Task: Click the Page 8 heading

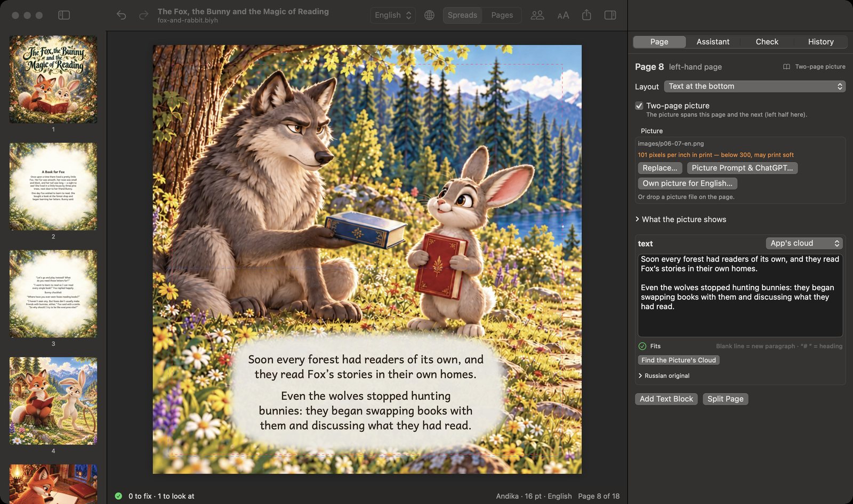Action: (649, 67)
